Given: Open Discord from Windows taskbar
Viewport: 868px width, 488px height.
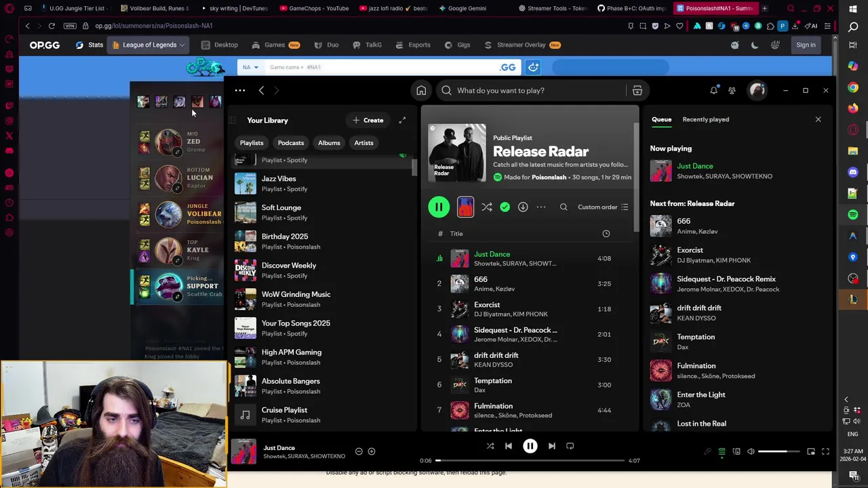Looking at the screenshot, I should click(853, 172).
